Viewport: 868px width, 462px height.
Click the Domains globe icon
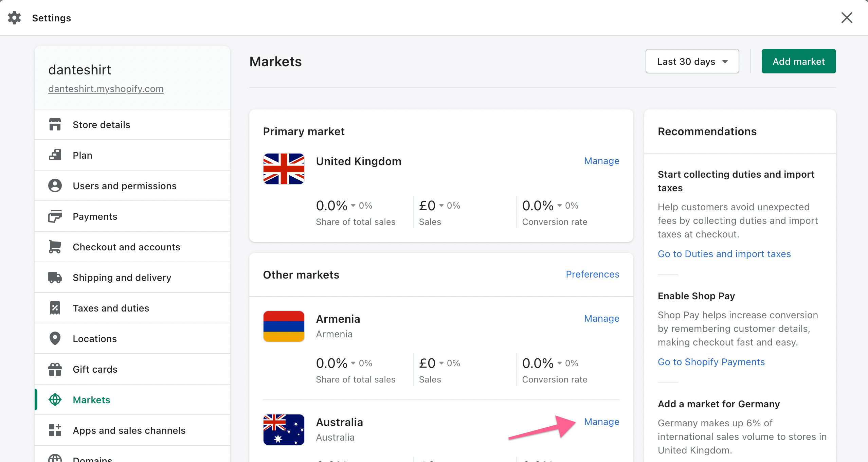tap(55, 458)
